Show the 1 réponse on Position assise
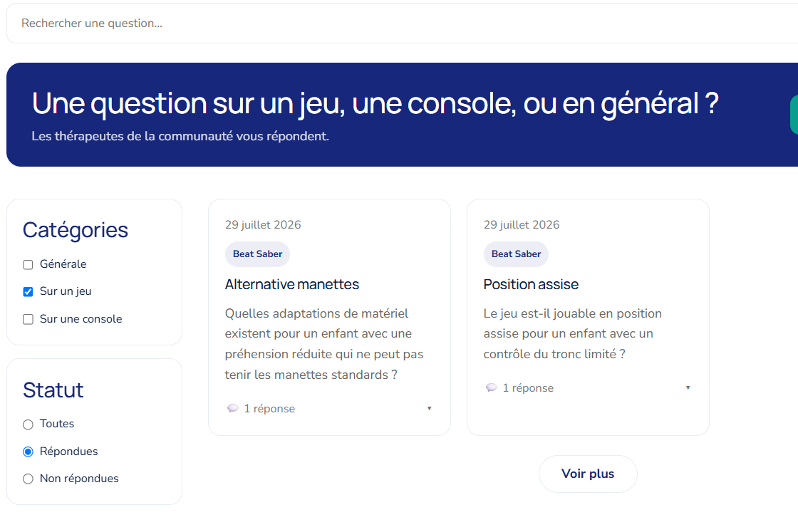 point(528,387)
